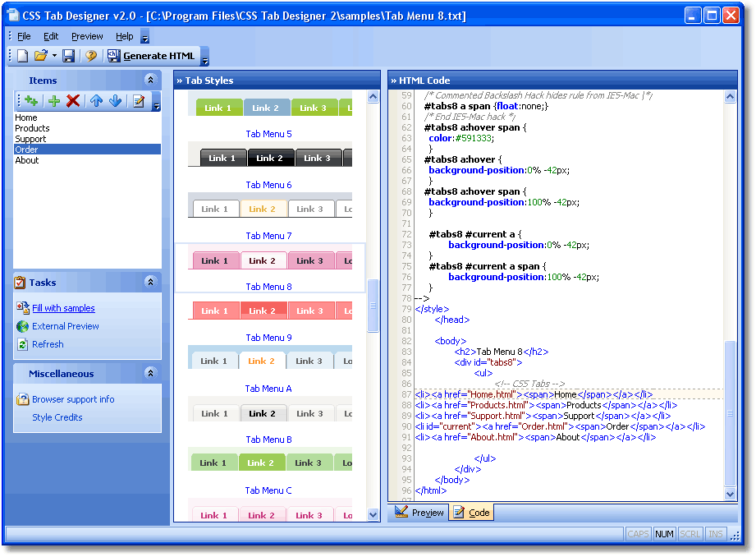756x557 pixels.
Task: Switch to the Preview tab
Action: click(419, 513)
